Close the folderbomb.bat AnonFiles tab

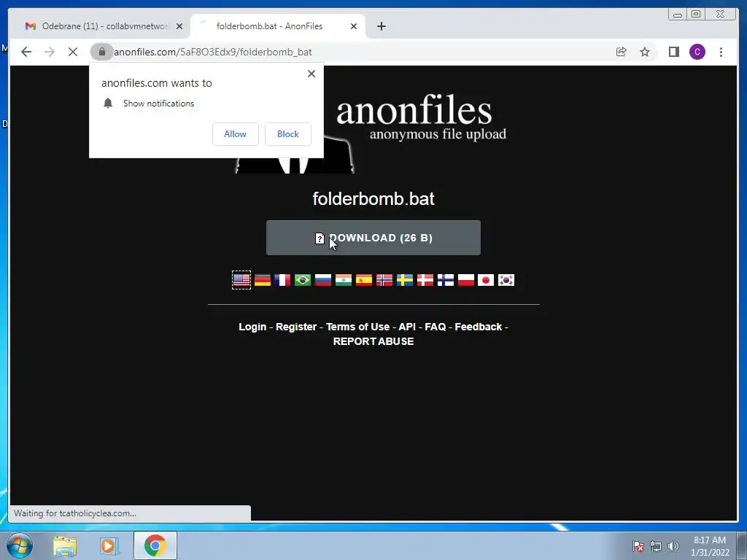[354, 26]
